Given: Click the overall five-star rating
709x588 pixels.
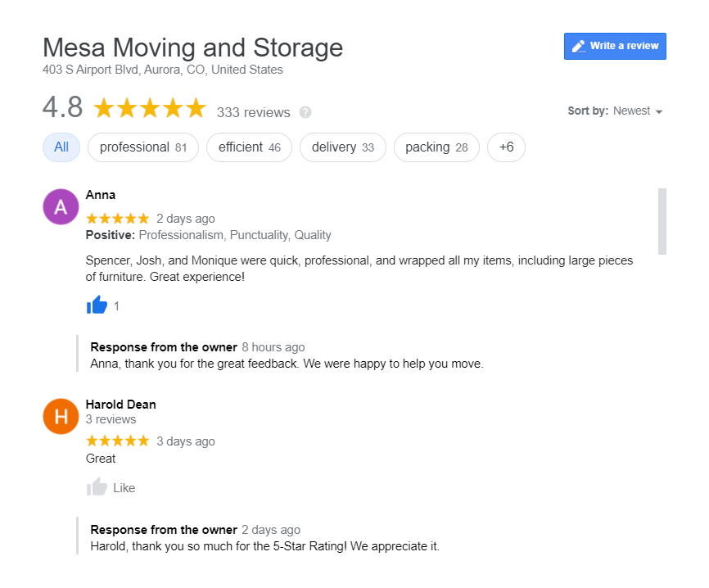Looking at the screenshot, I should point(149,109).
